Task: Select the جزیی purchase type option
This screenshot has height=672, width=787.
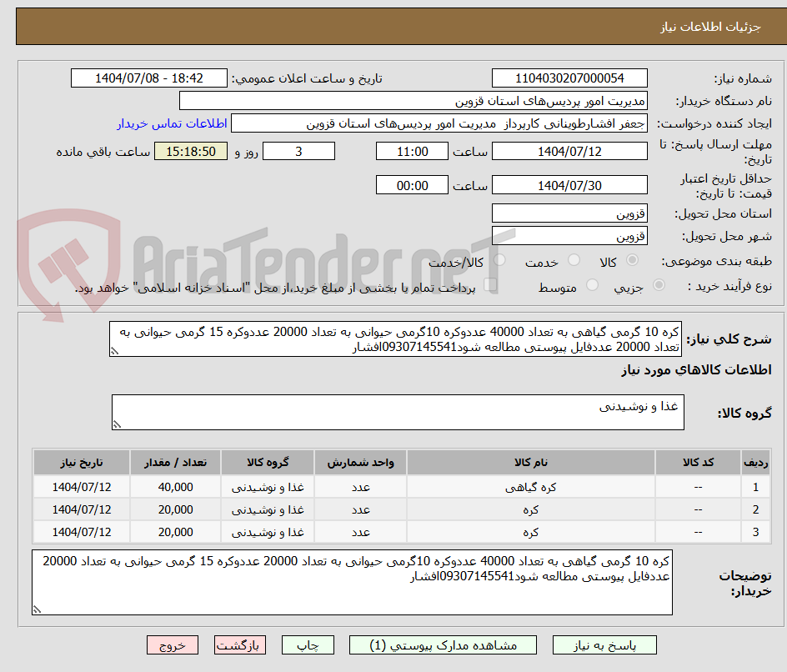Action: coord(659,283)
